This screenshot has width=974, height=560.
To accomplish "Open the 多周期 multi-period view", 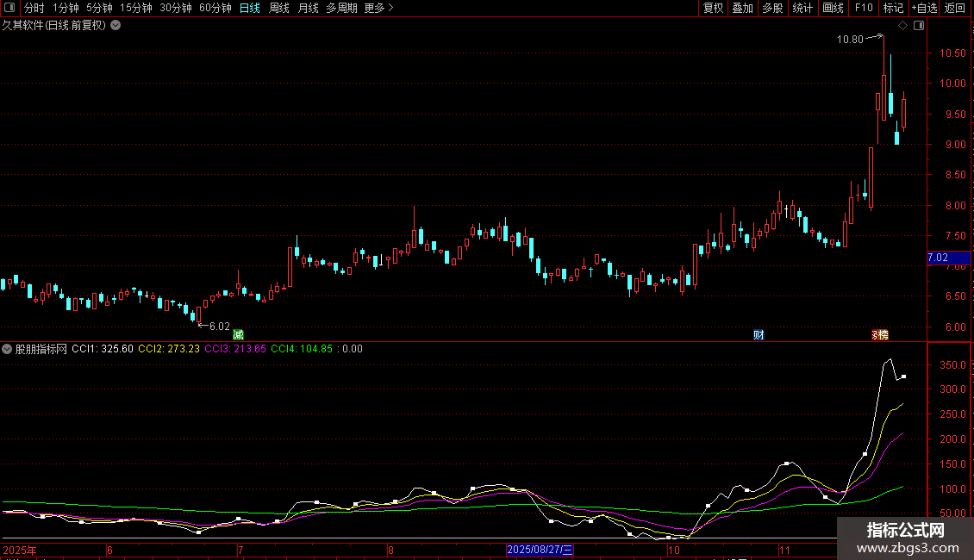I will click(x=341, y=8).
